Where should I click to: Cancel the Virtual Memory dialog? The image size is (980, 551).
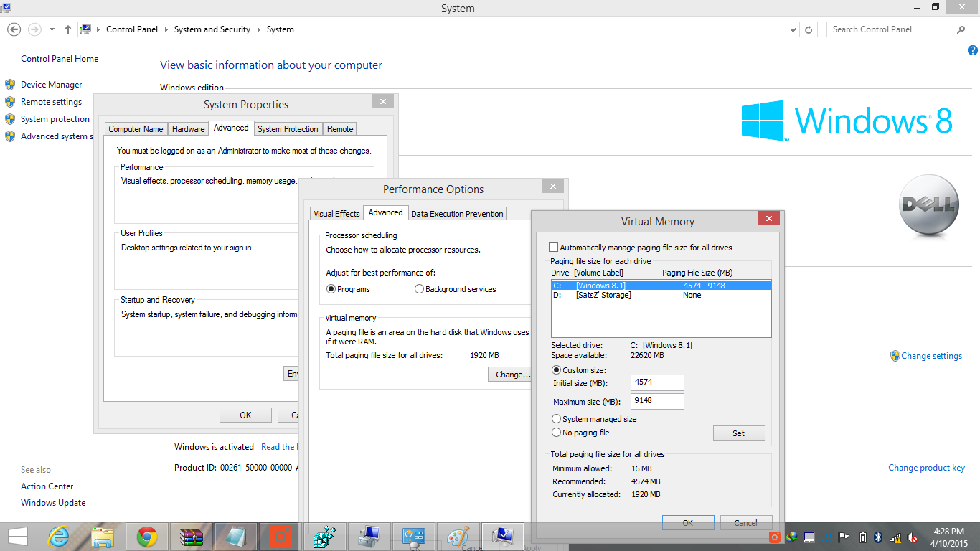(746, 523)
